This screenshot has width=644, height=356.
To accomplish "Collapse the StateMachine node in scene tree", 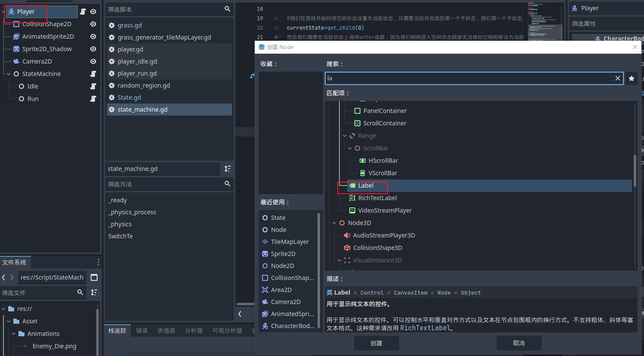I will 9,74.
